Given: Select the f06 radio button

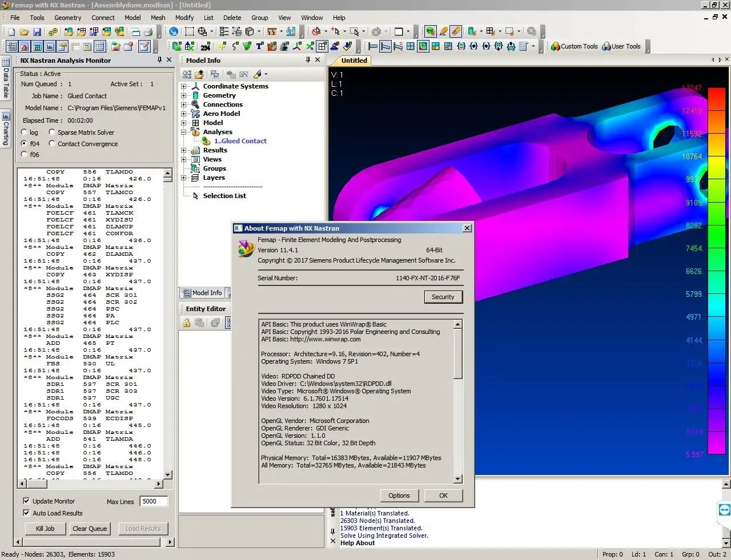Looking at the screenshot, I should [24, 154].
